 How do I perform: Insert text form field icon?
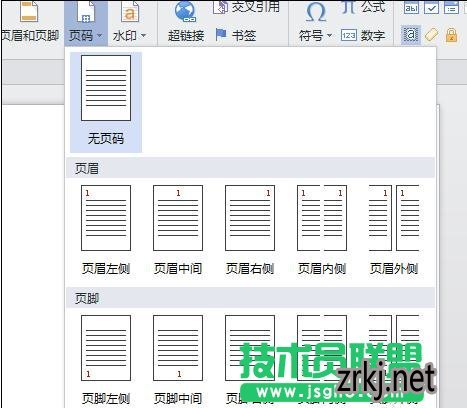411,7
